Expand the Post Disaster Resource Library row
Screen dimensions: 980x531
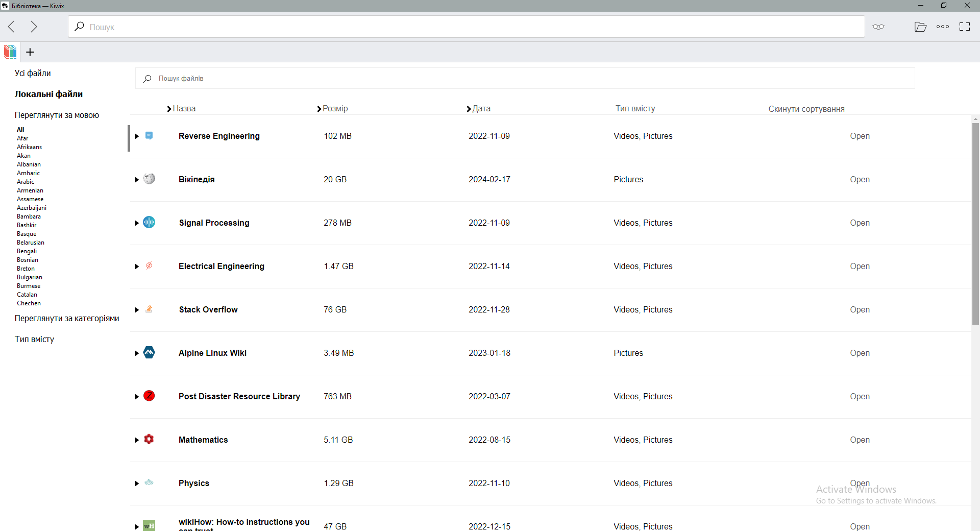click(x=137, y=397)
